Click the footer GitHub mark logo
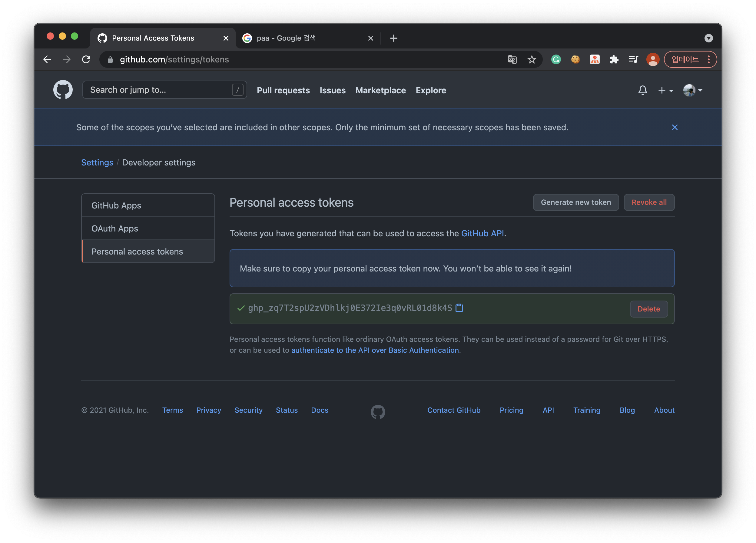This screenshot has height=543, width=756. pos(378,412)
